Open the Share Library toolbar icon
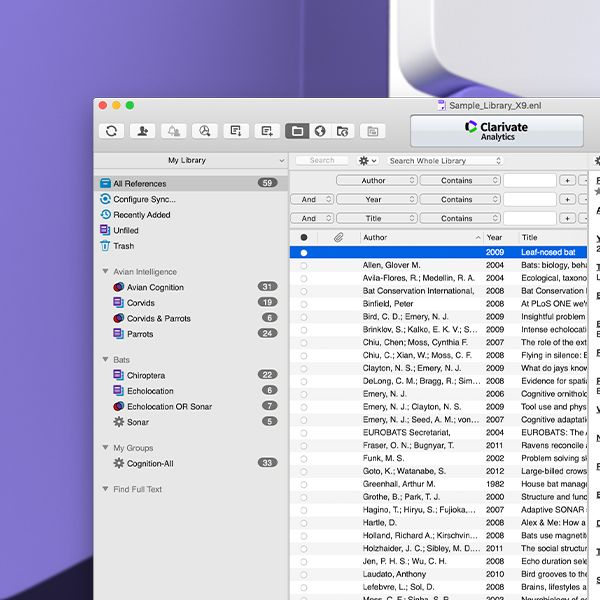 click(x=142, y=131)
